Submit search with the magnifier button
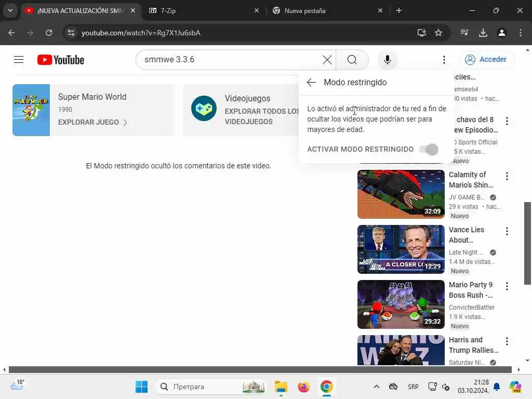The width and height of the screenshot is (532, 399). point(352,60)
